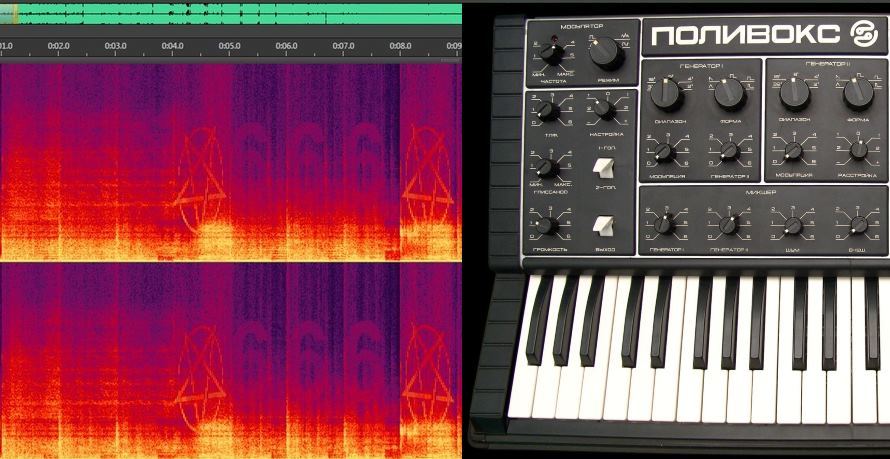
Task: Click the МИКШЕР section heading
Action: (761, 192)
